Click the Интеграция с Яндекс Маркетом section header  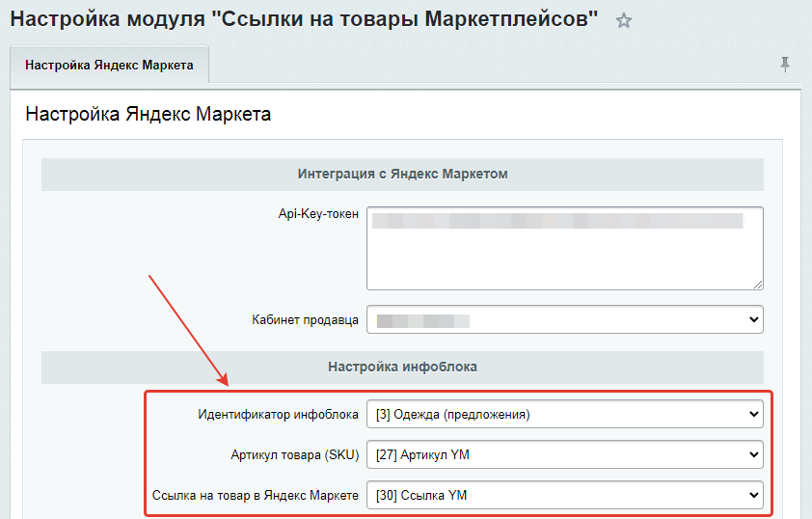click(402, 174)
